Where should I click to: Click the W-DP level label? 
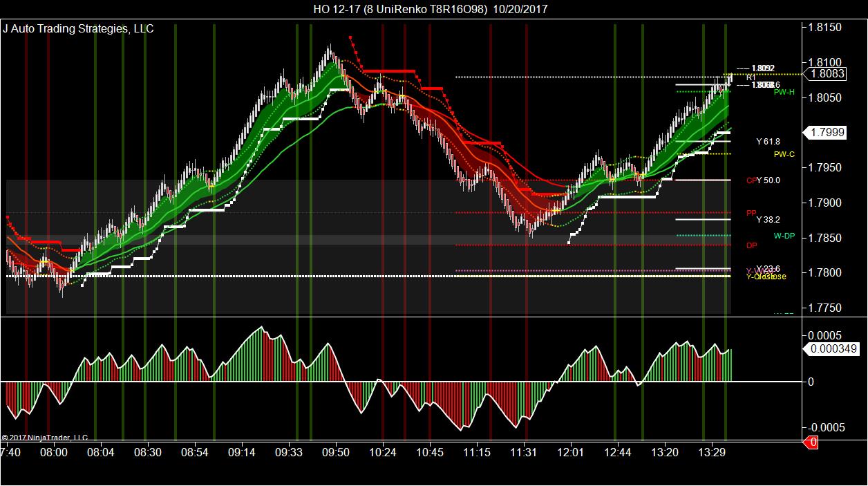(784, 236)
